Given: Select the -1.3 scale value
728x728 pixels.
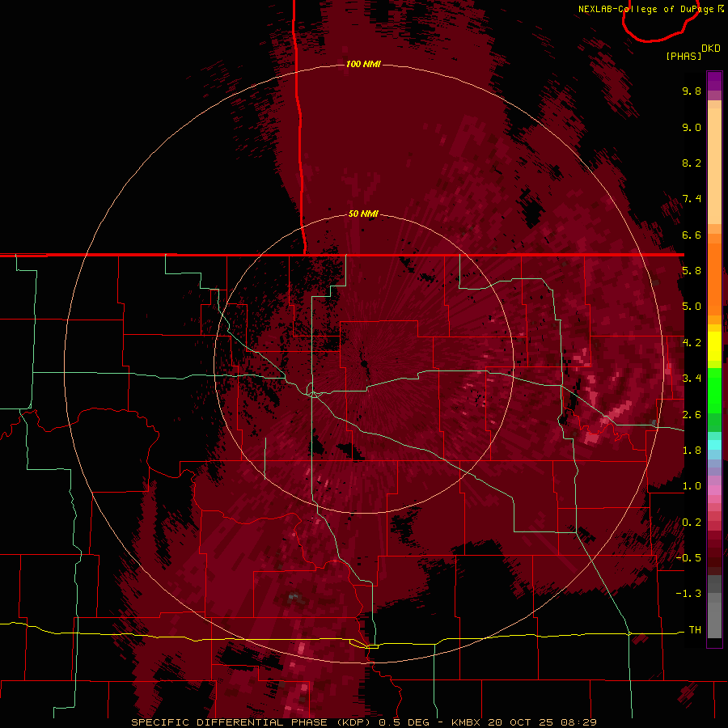Looking at the screenshot, I should point(688,594).
